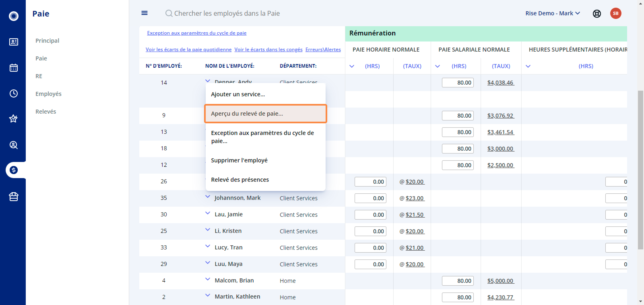
Task: Open Heures Supplémentaires column chevron
Action: coord(528,66)
